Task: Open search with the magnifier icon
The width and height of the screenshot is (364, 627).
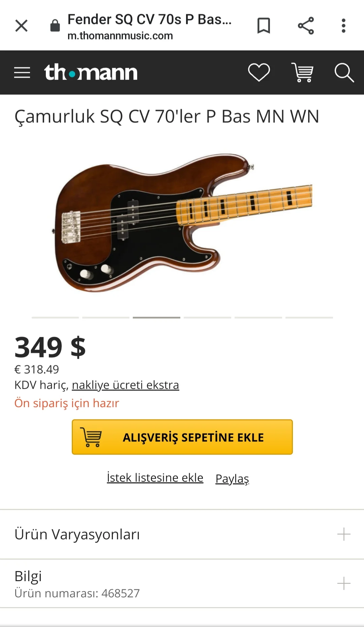Action: (344, 72)
